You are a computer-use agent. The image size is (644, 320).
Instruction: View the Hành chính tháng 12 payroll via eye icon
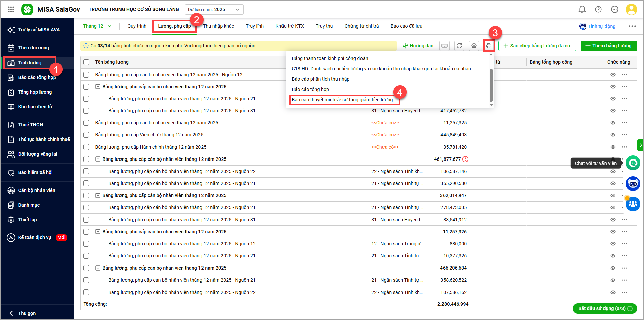click(x=613, y=147)
